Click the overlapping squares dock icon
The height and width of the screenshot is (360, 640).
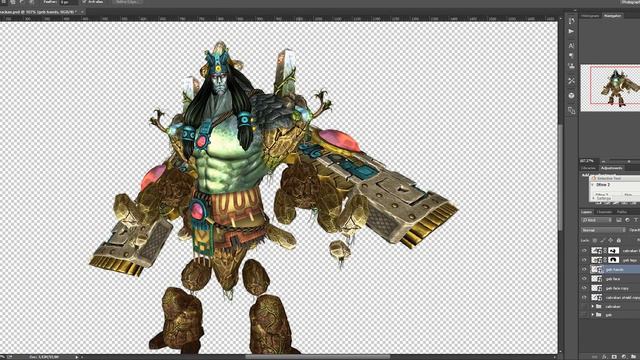pyautogui.click(x=571, y=110)
